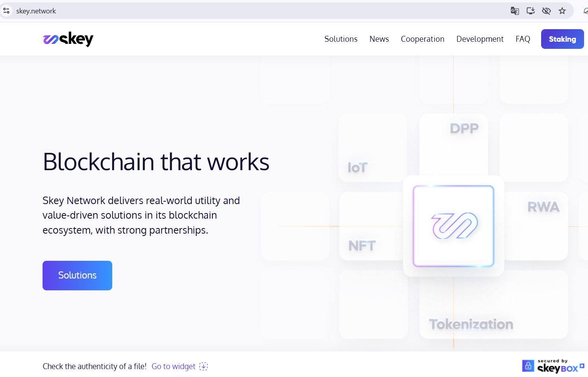Follow the Go to widget link
This screenshot has width=588, height=377.
(x=173, y=366)
